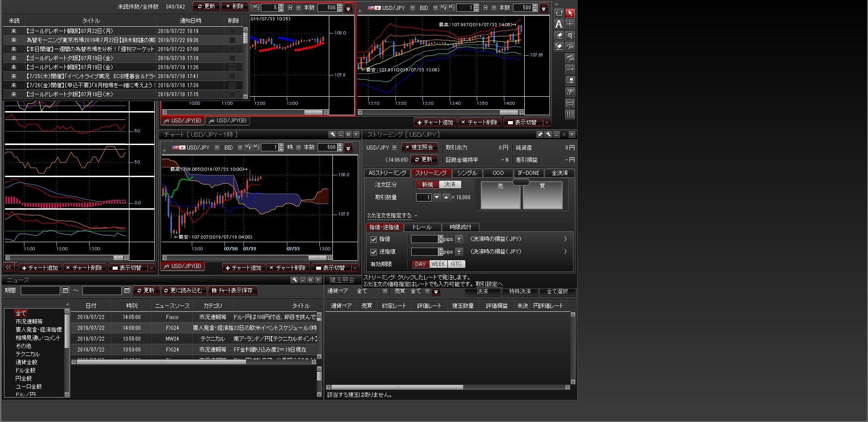Image resolution: width=868 pixels, height=422 pixels.
Task: Switch order type toggle to 決済
Action: click(450, 185)
